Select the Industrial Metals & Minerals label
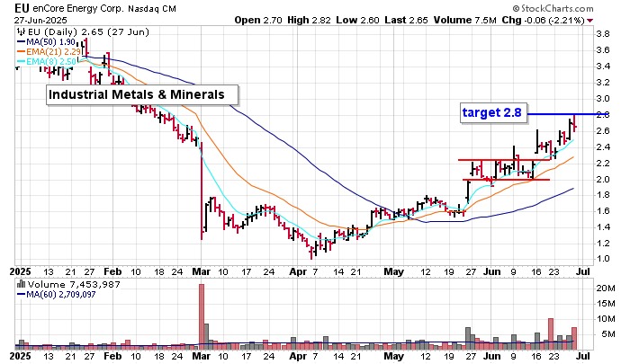Image resolution: width=630 pixels, height=364 pixels. pyautogui.click(x=141, y=94)
